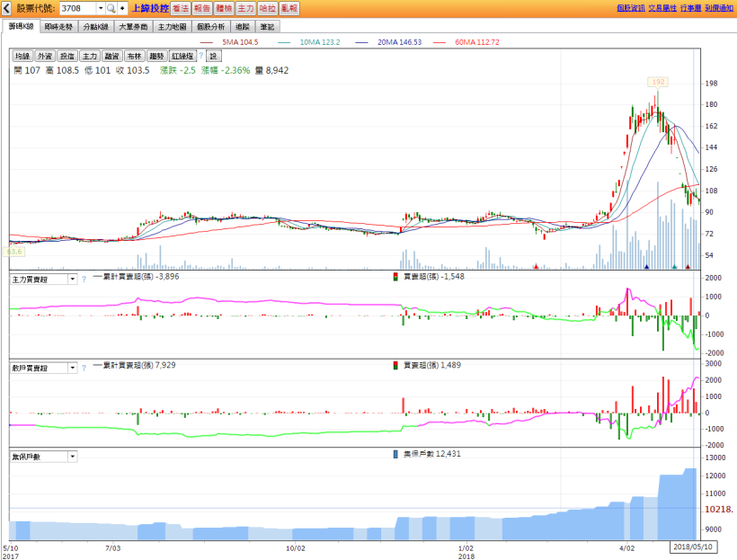The height and width of the screenshot is (560, 737).
Task: Click the magnifier search icon next to stock code
Action: click(x=111, y=8)
